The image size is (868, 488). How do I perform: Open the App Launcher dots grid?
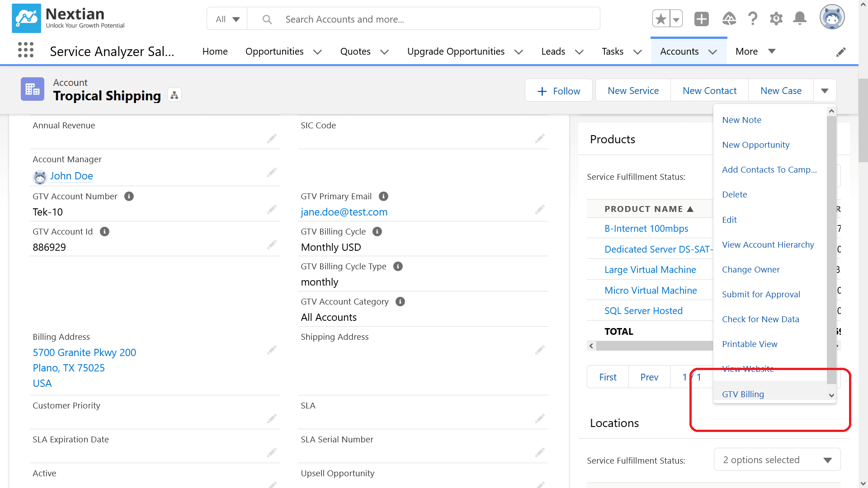26,50
